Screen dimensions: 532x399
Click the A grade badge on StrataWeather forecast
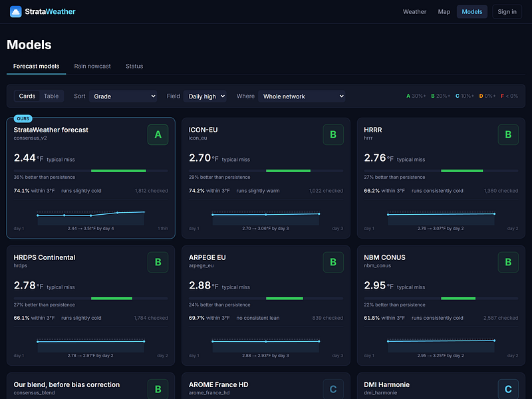click(158, 135)
